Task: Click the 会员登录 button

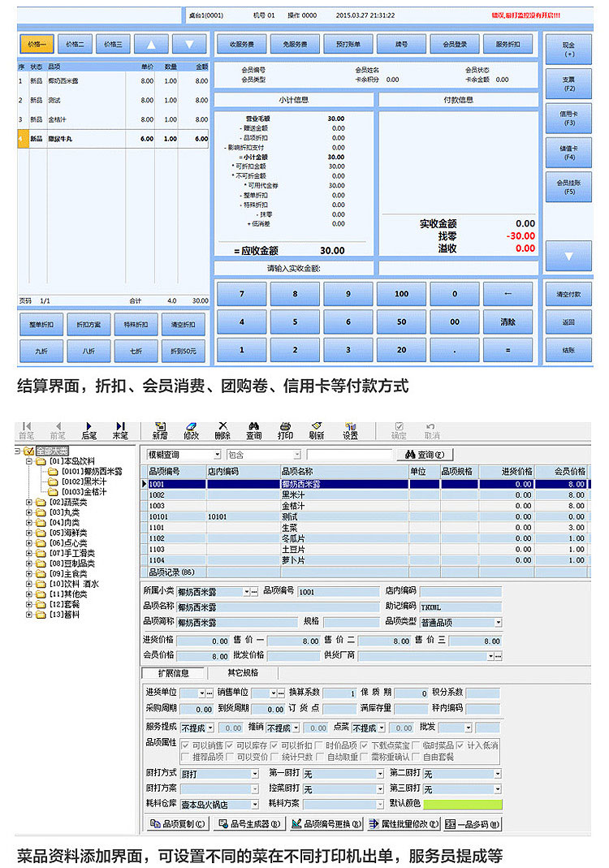Action: click(x=455, y=45)
